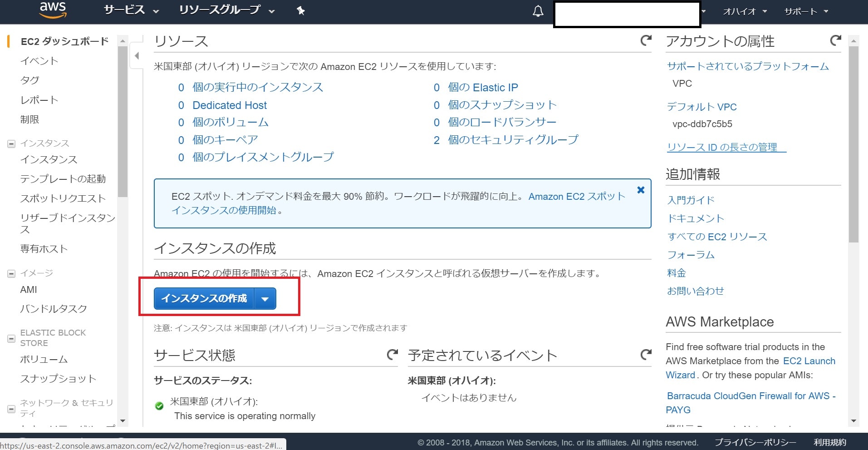
Task: Collapse the ELASTIC BLOCK STORE group
Action: tap(11, 339)
